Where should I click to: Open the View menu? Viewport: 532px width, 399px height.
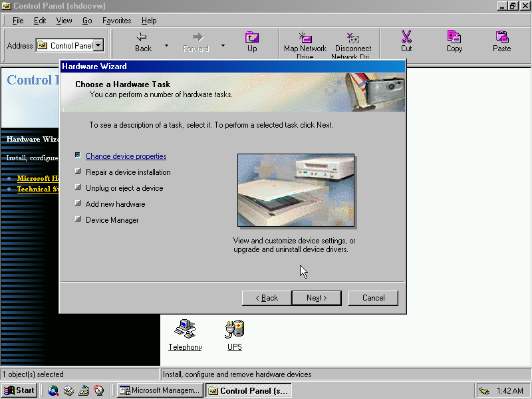(x=64, y=21)
